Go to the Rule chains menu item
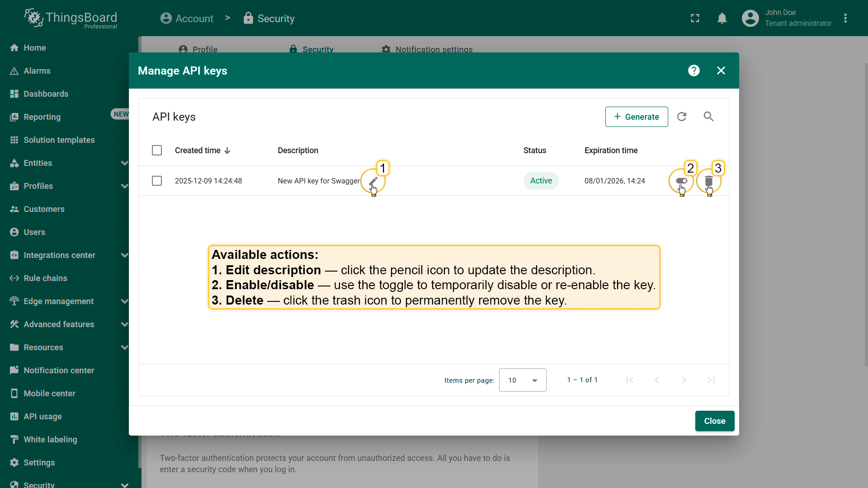The height and width of the screenshot is (488, 868). coord(45,278)
